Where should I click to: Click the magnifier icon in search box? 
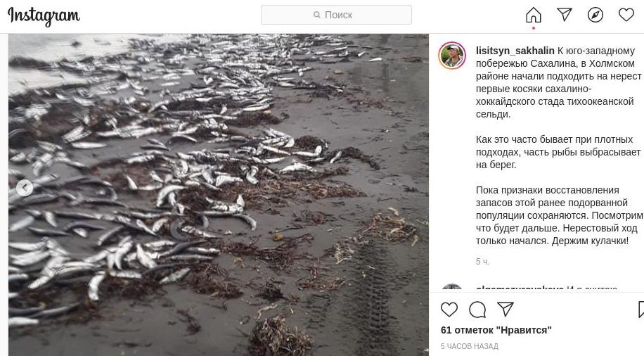[317, 15]
